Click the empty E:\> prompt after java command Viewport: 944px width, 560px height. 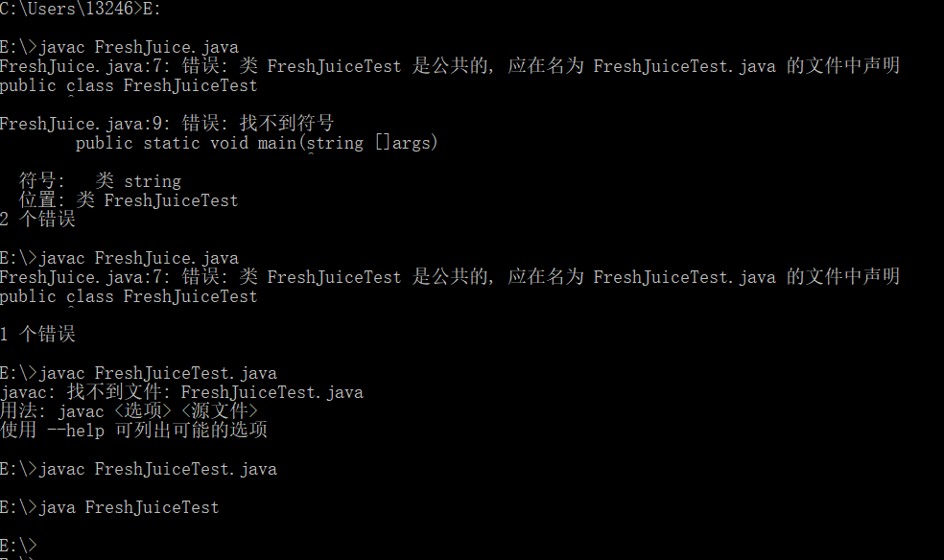click(19, 546)
